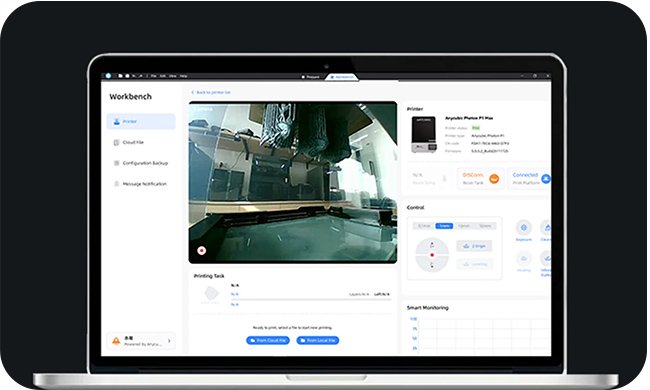Open the Edit menu

click(163, 76)
